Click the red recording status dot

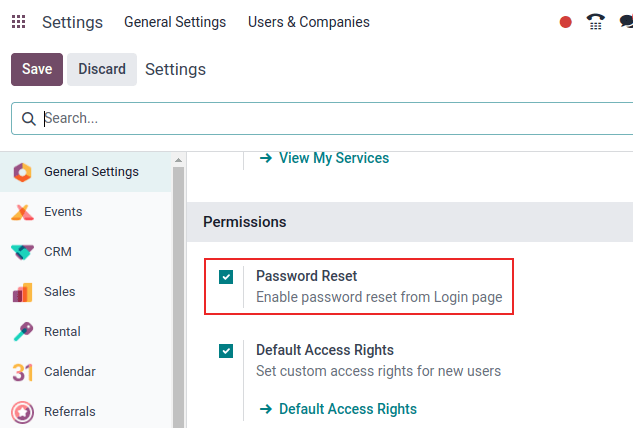point(566,22)
